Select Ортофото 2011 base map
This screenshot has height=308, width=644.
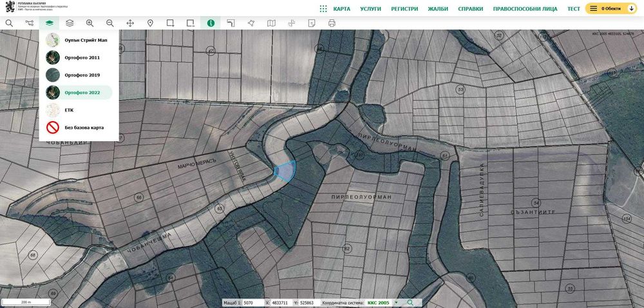[x=82, y=57]
